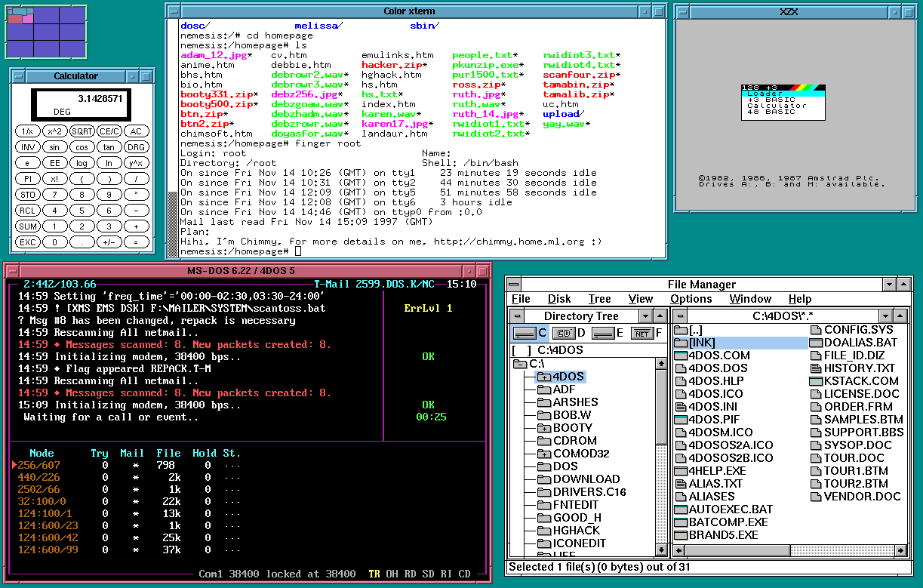Click the Loader entry in the XZX window
Viewport: 923px width, 588px height.
coord(783,94)
